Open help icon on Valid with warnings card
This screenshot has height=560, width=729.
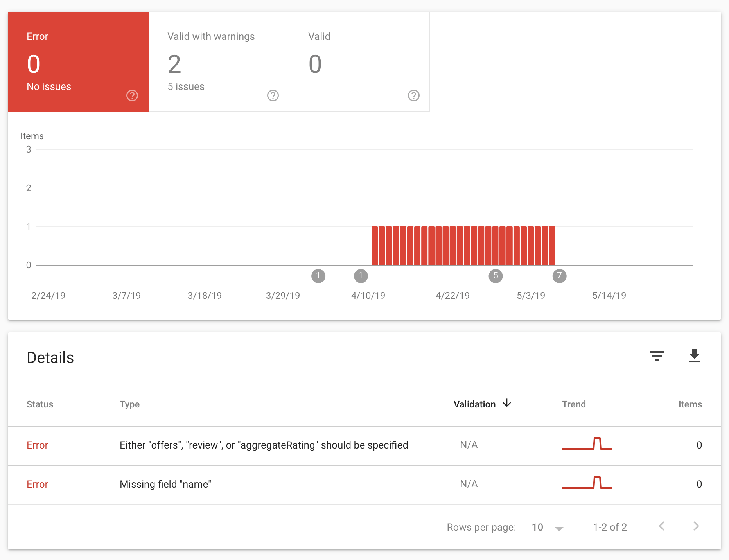click(273, 95)
